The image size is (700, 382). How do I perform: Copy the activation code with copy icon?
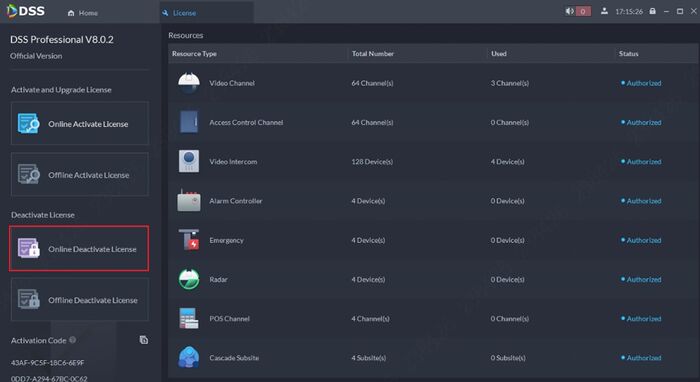click(x=144, y=340)
